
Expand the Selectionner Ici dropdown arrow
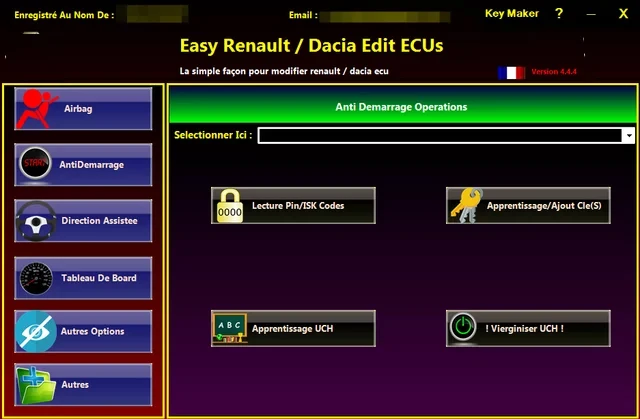629,135
